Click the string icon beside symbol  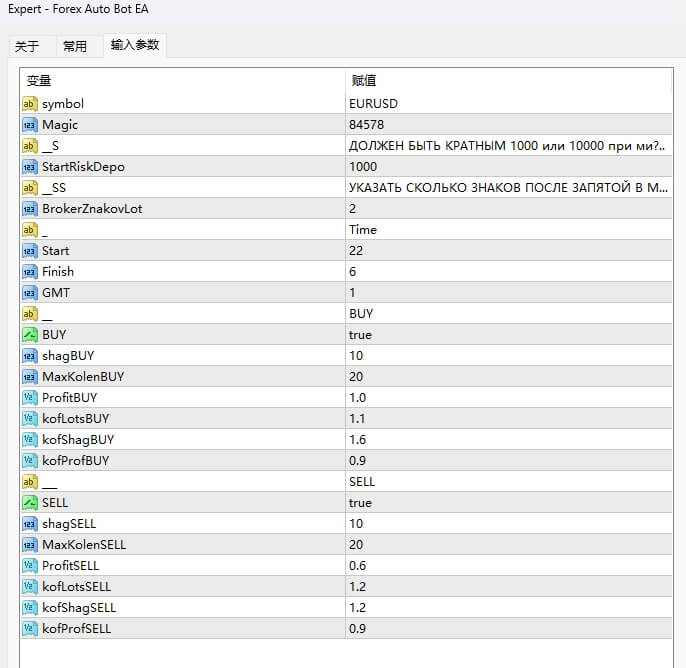tap(29, 104)
